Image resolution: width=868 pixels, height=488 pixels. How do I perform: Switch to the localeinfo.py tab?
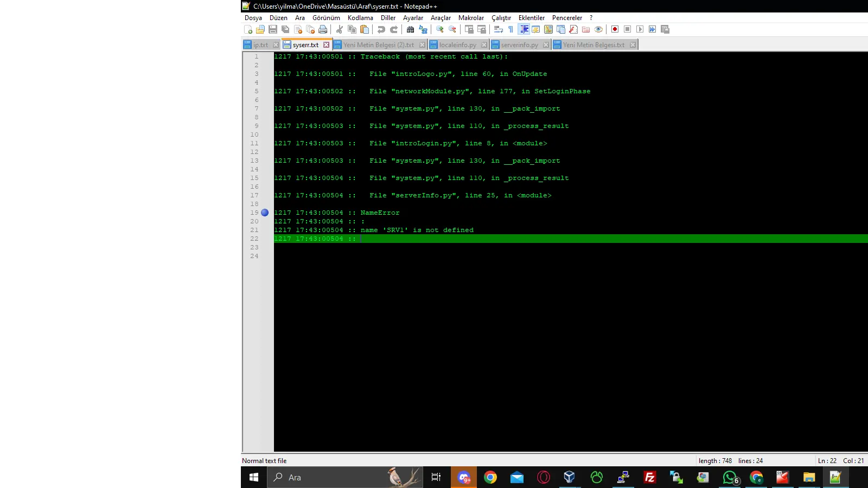[x=457, y=45]
